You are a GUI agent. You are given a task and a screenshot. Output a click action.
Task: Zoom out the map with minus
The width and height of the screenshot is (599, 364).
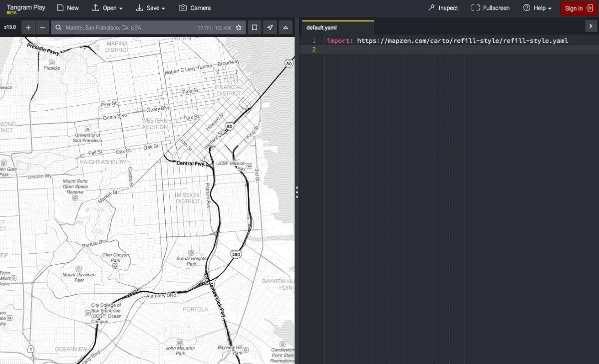42,28
